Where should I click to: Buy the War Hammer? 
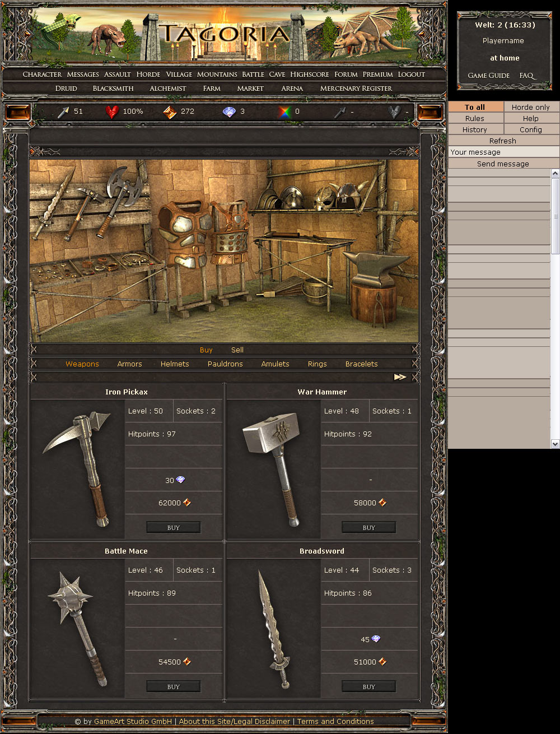(x=368, y=527)
